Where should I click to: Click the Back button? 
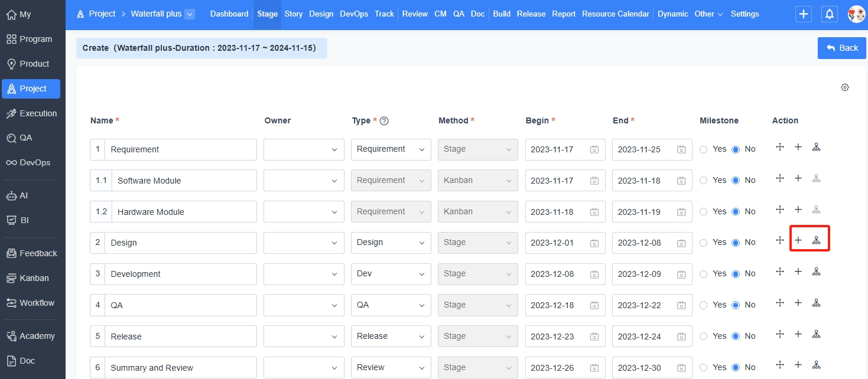[842, 48]
